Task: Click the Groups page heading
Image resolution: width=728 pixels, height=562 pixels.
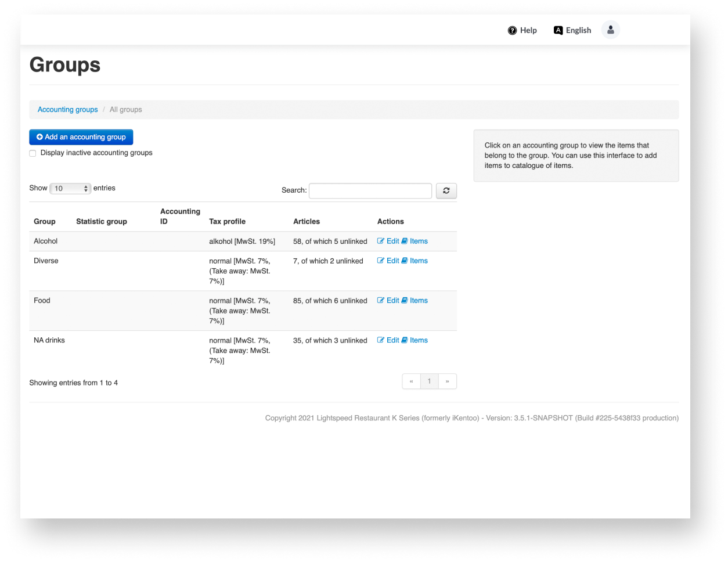Action: coord(65,64)
